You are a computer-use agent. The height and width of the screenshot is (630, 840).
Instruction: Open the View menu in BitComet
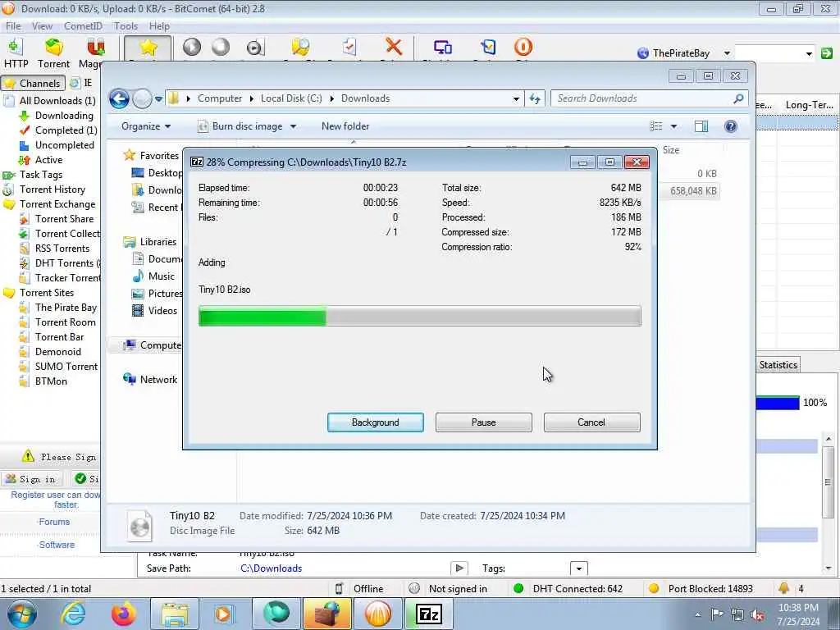(42, 25)
